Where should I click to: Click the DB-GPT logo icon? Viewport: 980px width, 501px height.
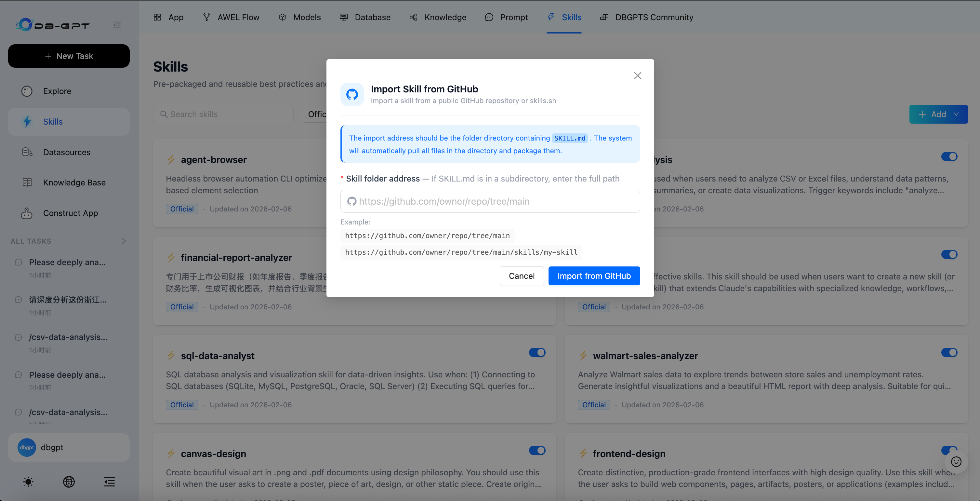(x=25, y=24)
